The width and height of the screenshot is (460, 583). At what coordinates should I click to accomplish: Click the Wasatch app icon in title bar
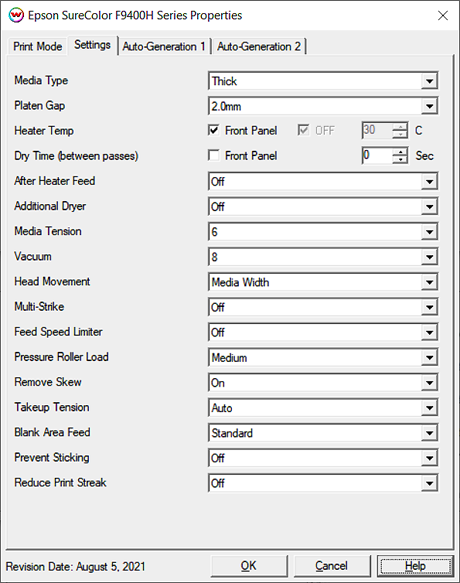point(16,15)
